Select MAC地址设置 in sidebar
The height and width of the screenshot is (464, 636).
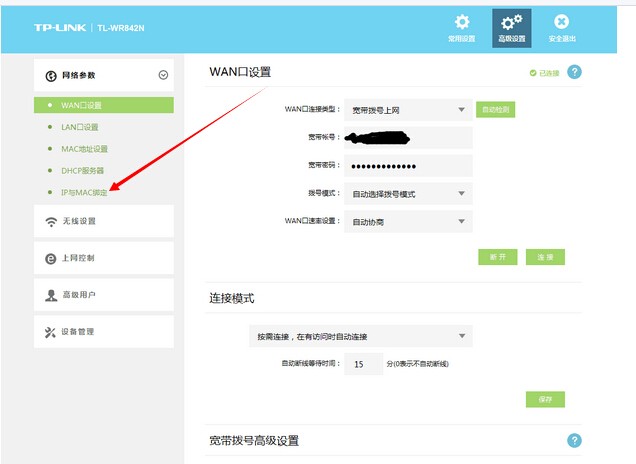(84, 149)
